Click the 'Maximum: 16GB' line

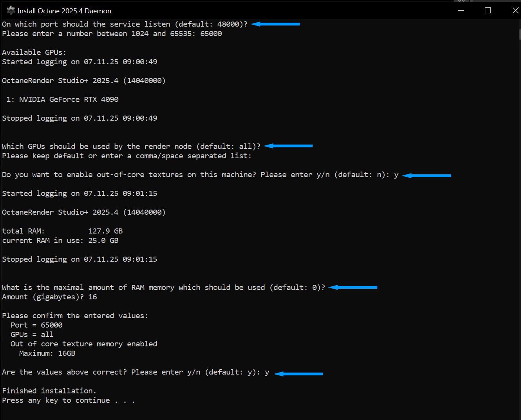[x=47, y=353]
